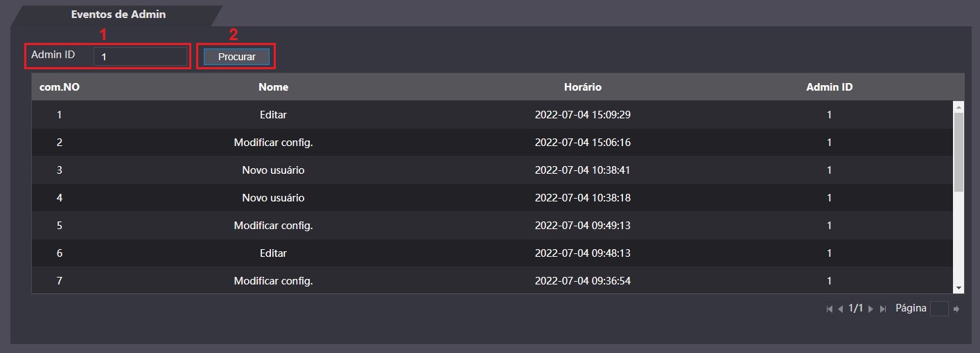Go to the previous page of results

click(x=841, y=309)
